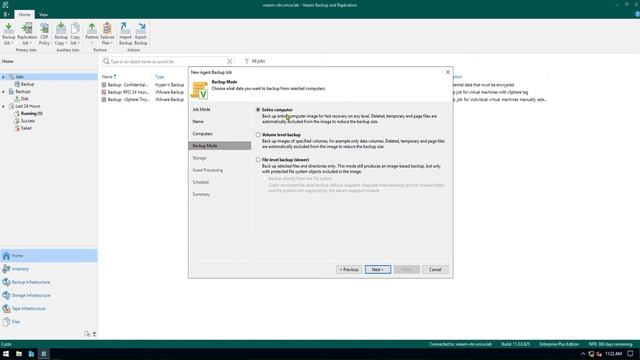This screenshot has width=640, height=360.
Task: Open the Replication Job ribbon button
Action: (x=27, y=34)
